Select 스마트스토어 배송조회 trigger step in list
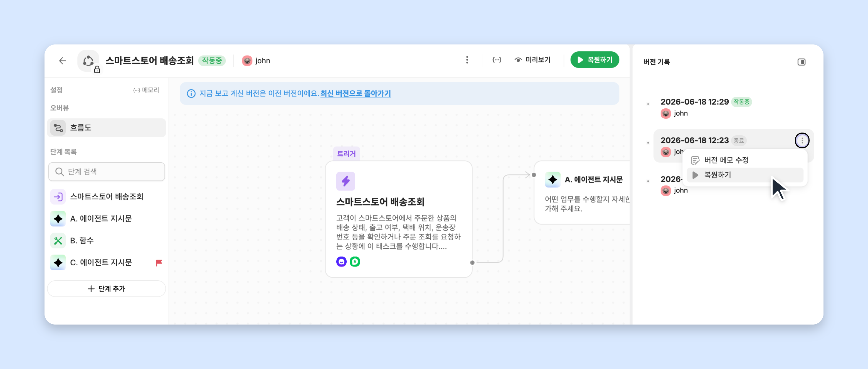This screenshot has width=868, height=369. coord(107,197)
